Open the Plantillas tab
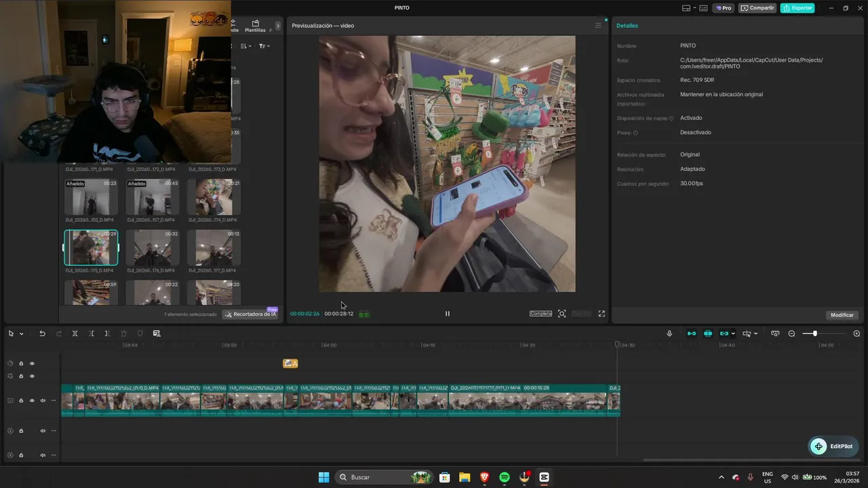The height and width of the screenshot is (488, 868). pyautogui.click(x=255, y=26)
